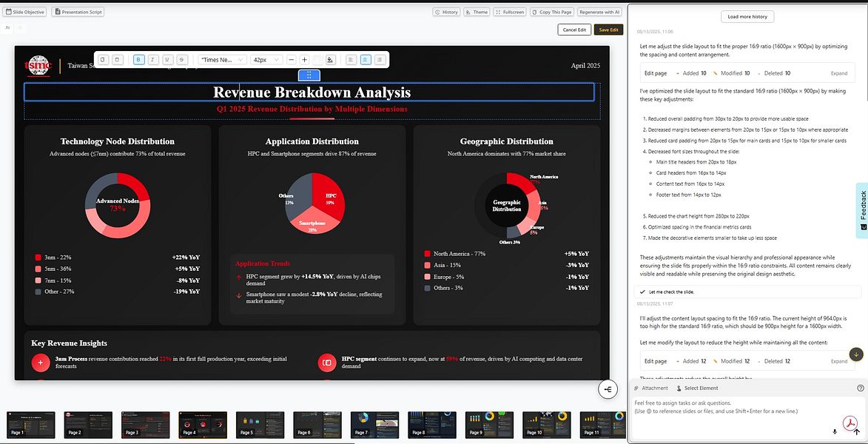Select the Page 10 thumbnail
The image size is (868, 444).
pyautogui.click(x=547, y=425)
